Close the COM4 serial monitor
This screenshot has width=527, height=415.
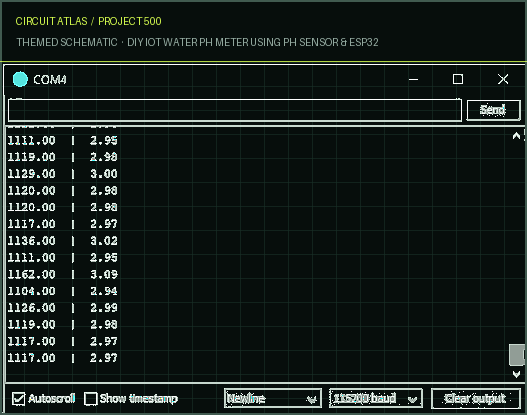pos(503,79)
